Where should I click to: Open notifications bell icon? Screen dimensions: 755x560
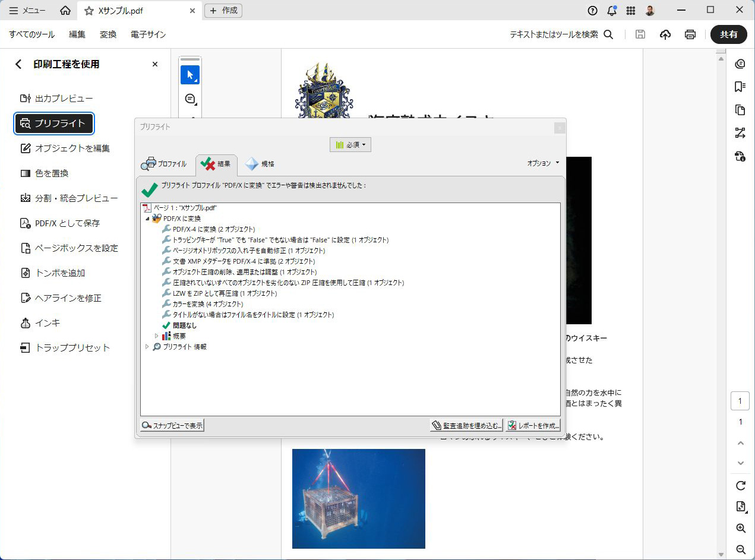(611, 10)
